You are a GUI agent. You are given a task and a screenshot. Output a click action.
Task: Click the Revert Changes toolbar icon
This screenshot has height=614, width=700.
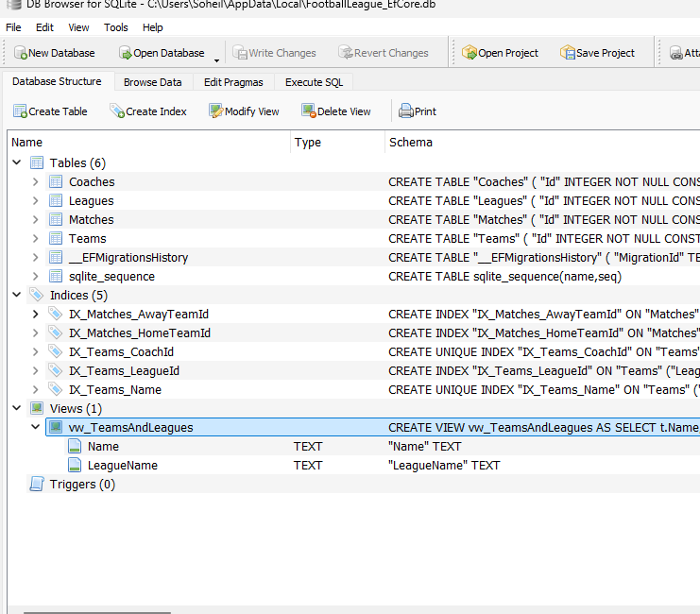click(346, 53)
